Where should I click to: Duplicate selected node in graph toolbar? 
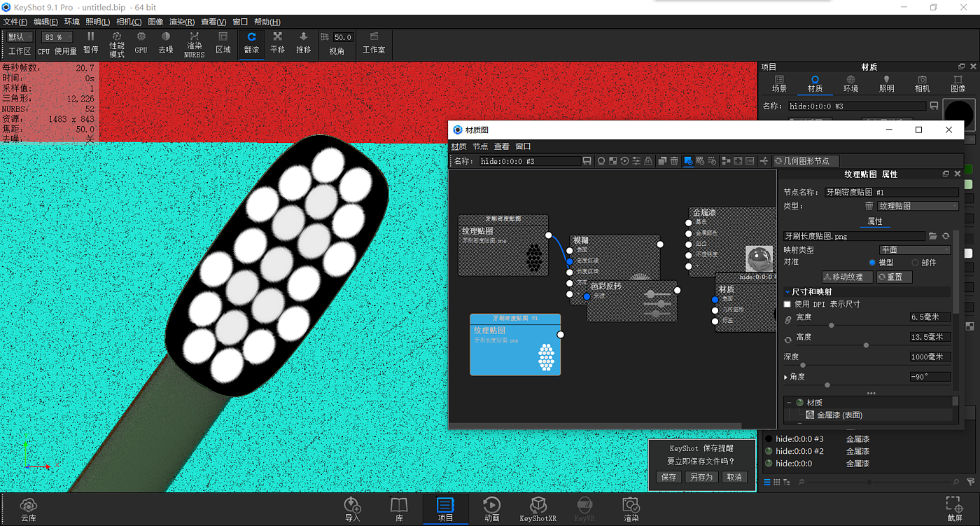[662, 161]
